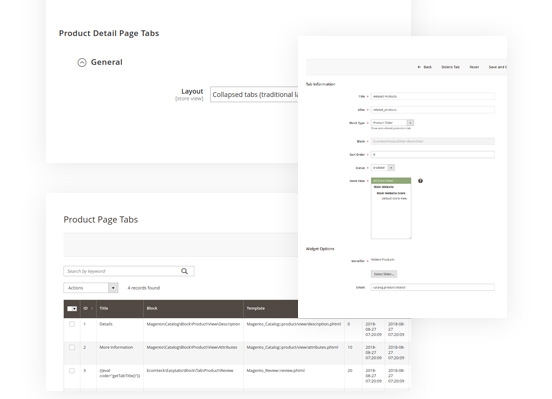This screenshot has height=399, width=552.
Task: Click the disabled Block field
Action: coord(433,141)
